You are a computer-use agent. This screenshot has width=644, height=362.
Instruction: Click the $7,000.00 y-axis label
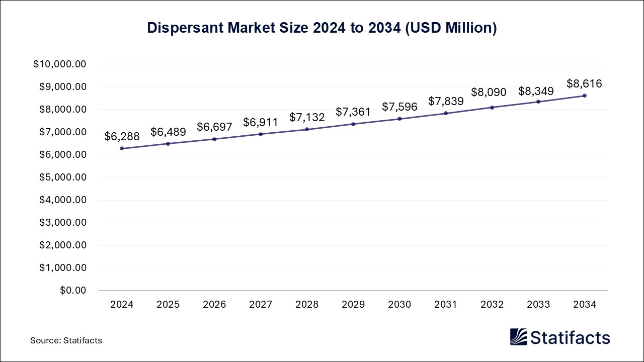click(x=62, y=132)
